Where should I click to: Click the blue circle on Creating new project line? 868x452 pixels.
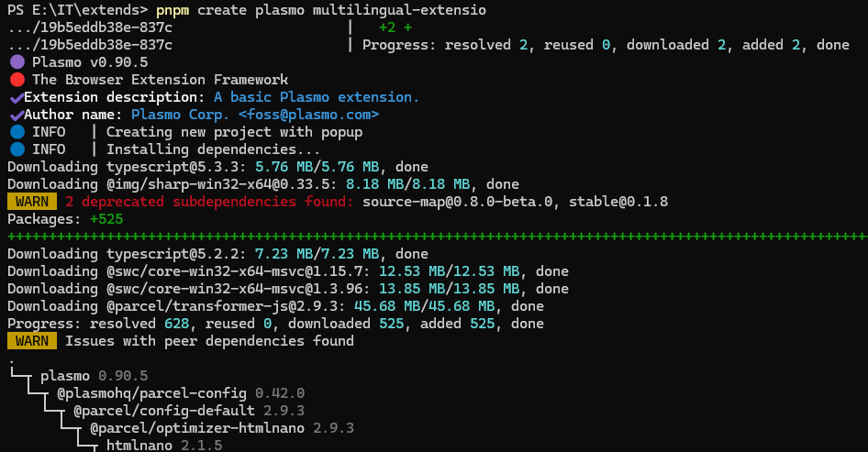pyautogui.click(x=17, y=132)
